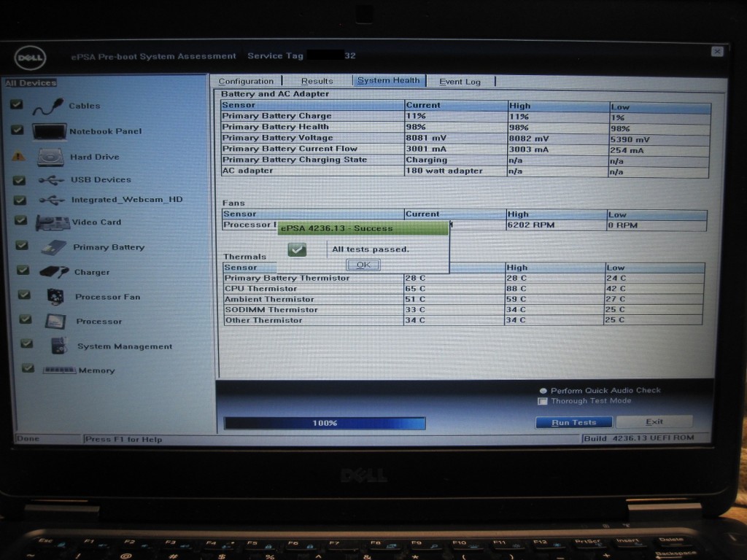Select the Processor chip icon
The height and width of the screenshot is (560, 747).
pos(55,322)
